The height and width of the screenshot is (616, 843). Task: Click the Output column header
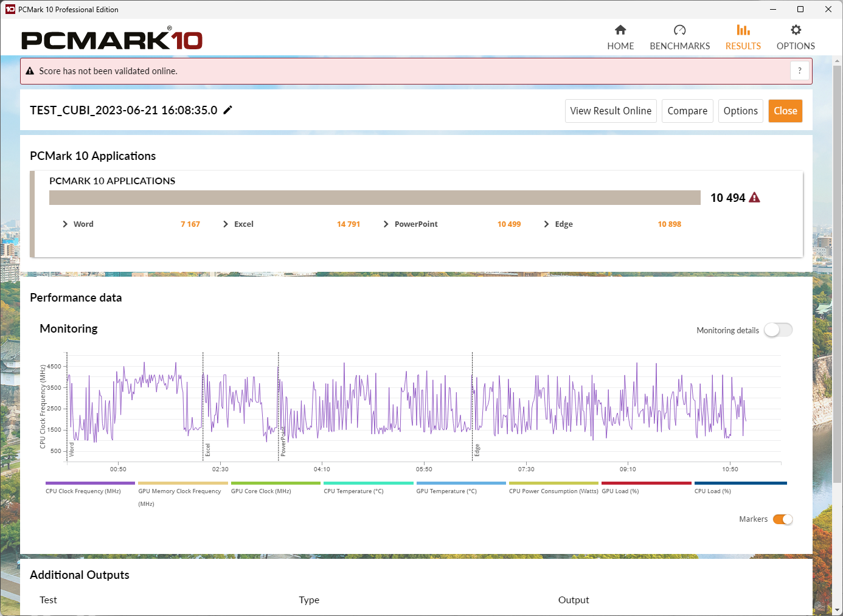point(574,600)
